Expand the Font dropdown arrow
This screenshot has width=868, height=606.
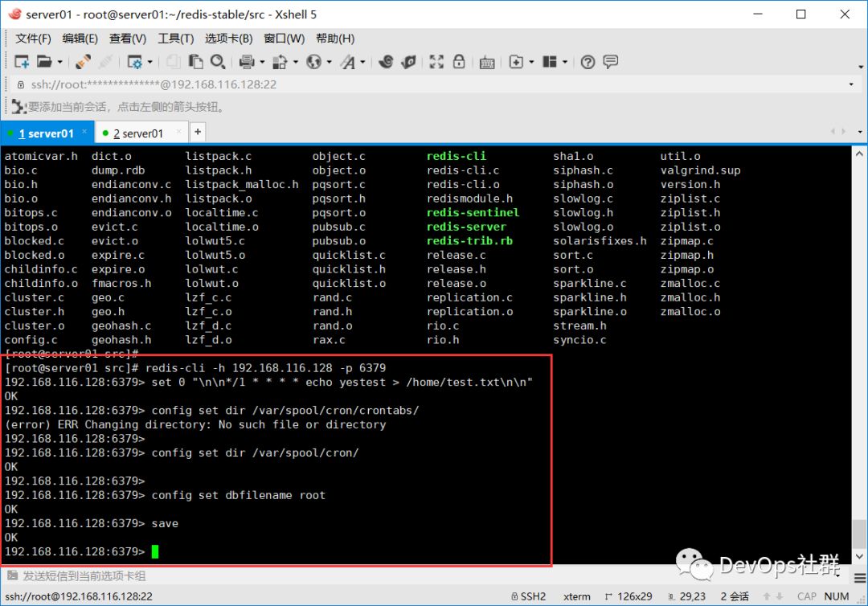coord(362,62)
